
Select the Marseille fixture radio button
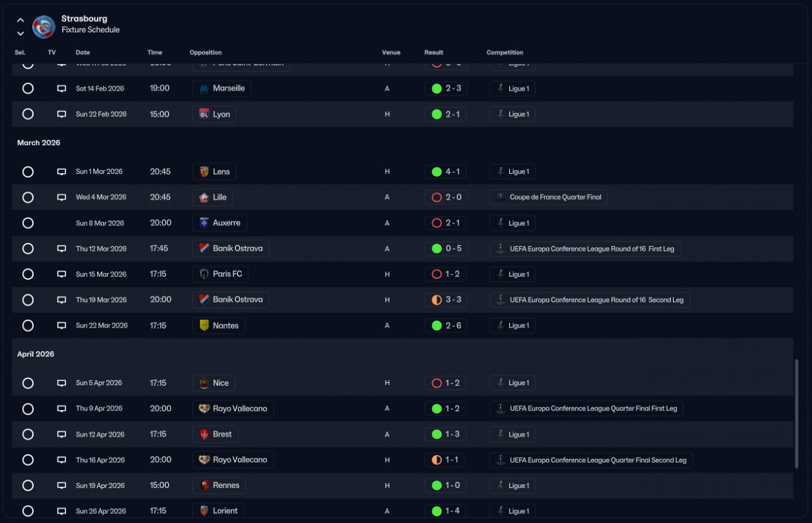(x=28, y=88)
